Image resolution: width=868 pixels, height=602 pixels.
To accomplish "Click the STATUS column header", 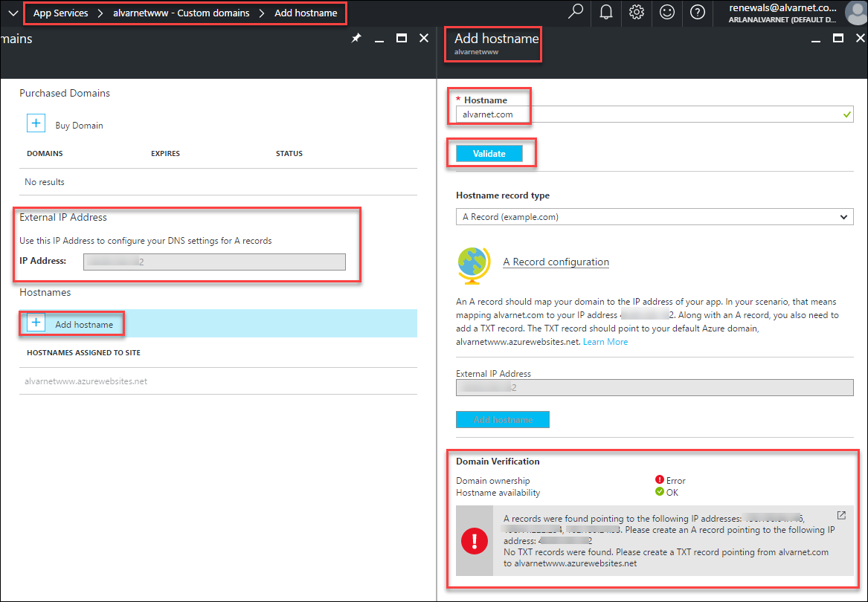I will click(x=289, y=153).
